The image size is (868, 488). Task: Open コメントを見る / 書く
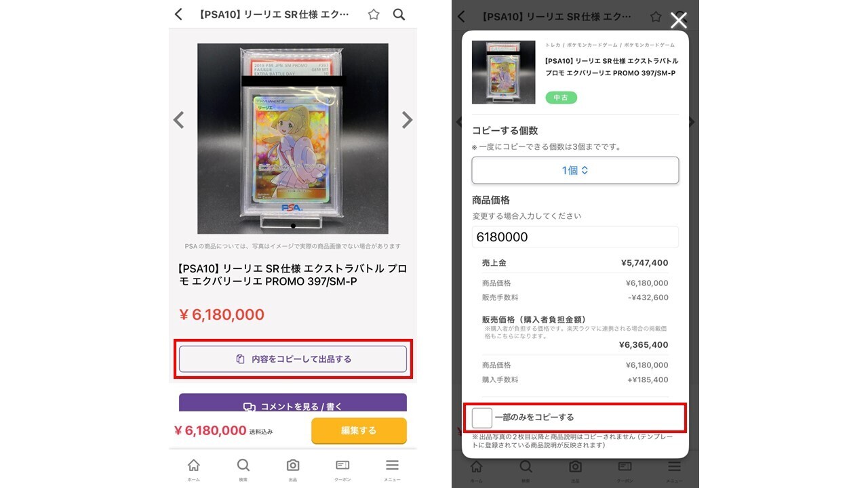click(x=293, y=403)
